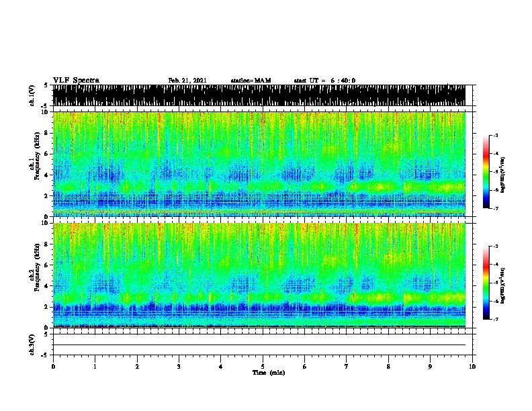Click ch.2 frequency tick label "6"

(x=47, y=265)
